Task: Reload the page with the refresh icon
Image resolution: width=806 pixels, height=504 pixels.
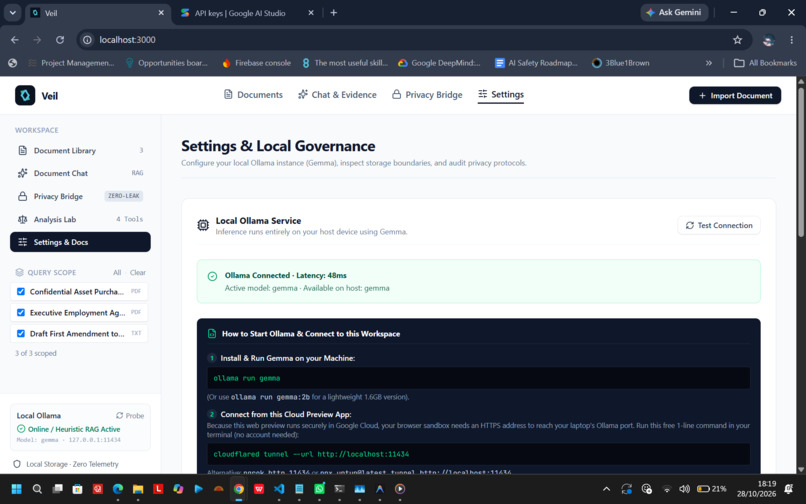Action: coord(60,40)
